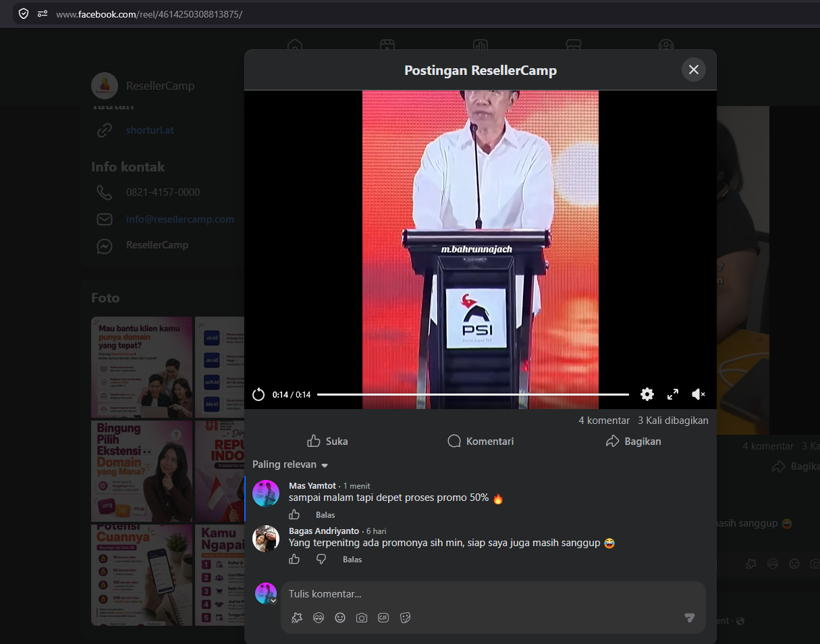Close the Postingan ResellerCamp dialog
The image size is (820, 644).
tap(694, 70)
